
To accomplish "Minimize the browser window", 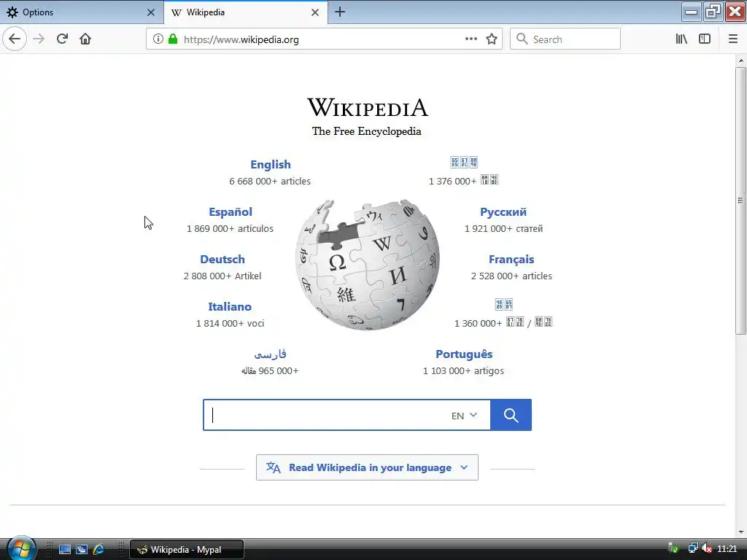I will [x=691, y=12].
